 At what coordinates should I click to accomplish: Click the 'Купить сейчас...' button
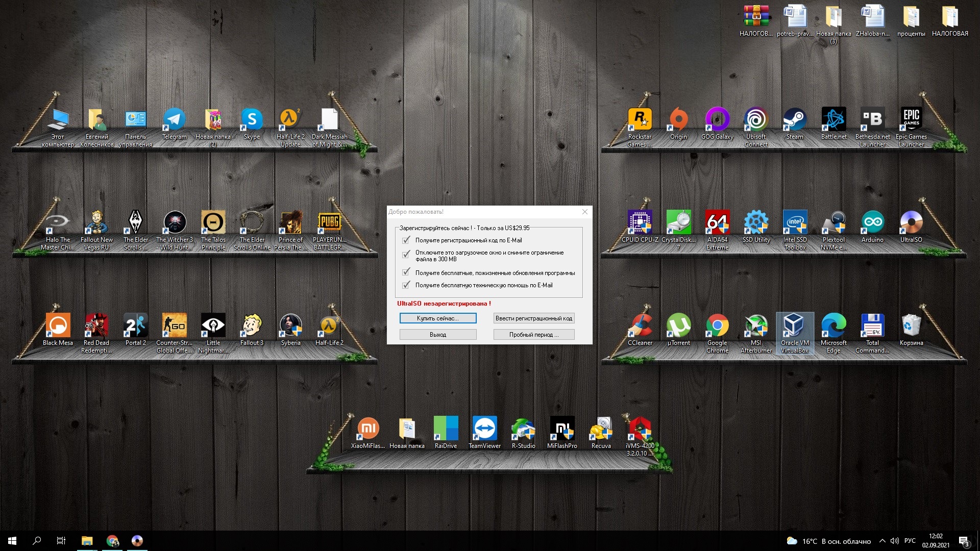pyautogui.click(x=438, y=318)
